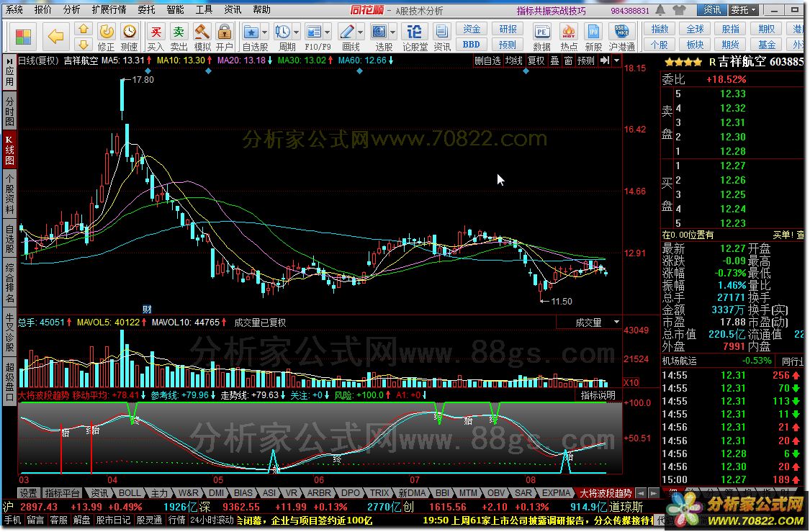Toggle the 叠 overlay button

click(555, 61)
